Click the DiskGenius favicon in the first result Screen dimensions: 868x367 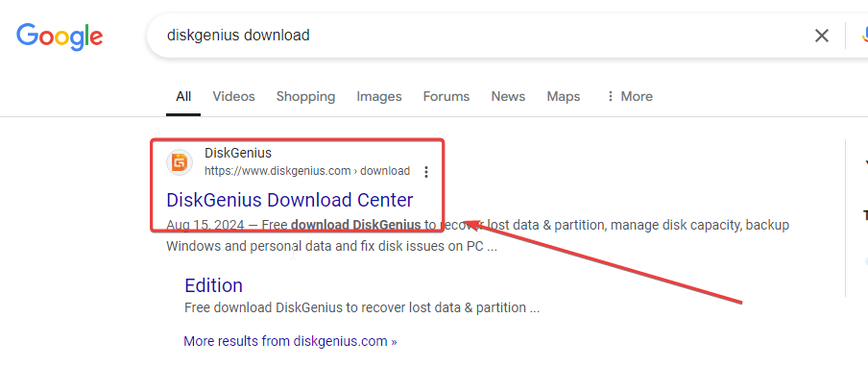pyautogui.click(x=180, y=162)
